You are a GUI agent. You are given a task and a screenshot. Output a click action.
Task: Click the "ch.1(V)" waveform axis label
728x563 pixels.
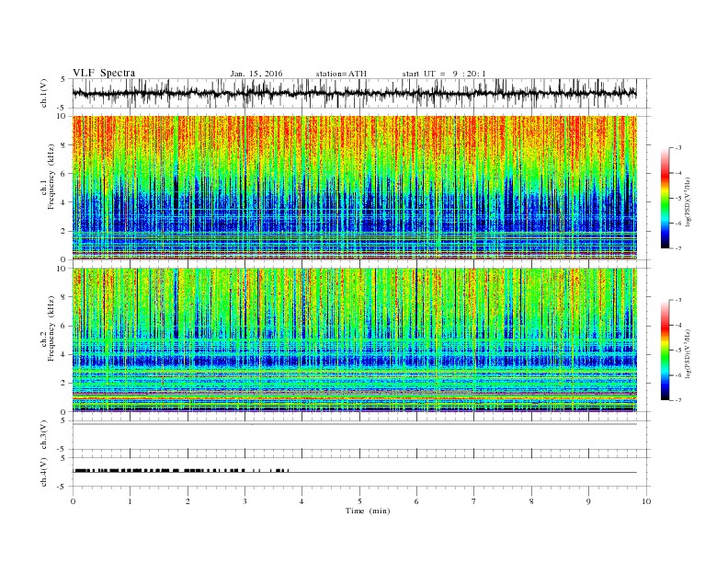click(x=44, y=93)
